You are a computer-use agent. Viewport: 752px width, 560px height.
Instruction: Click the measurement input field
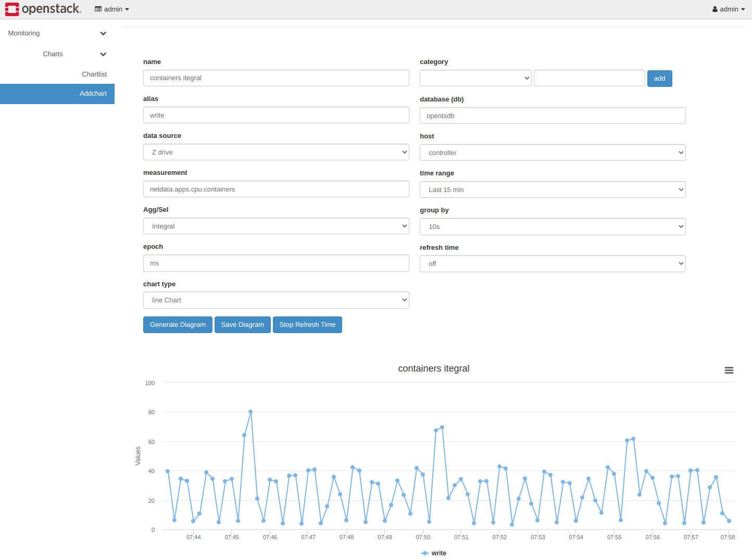coord(276,189)
